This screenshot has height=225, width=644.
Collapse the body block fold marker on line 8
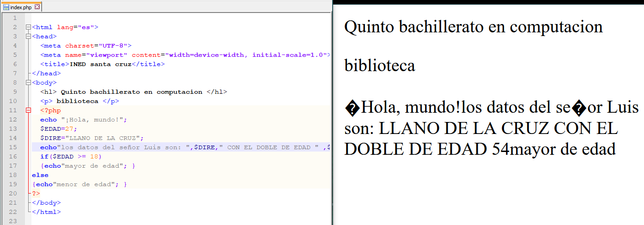(28, 83)
